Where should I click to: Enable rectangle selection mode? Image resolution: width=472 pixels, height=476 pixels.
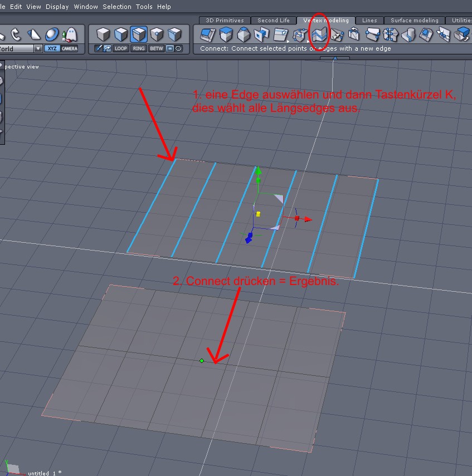170,48
